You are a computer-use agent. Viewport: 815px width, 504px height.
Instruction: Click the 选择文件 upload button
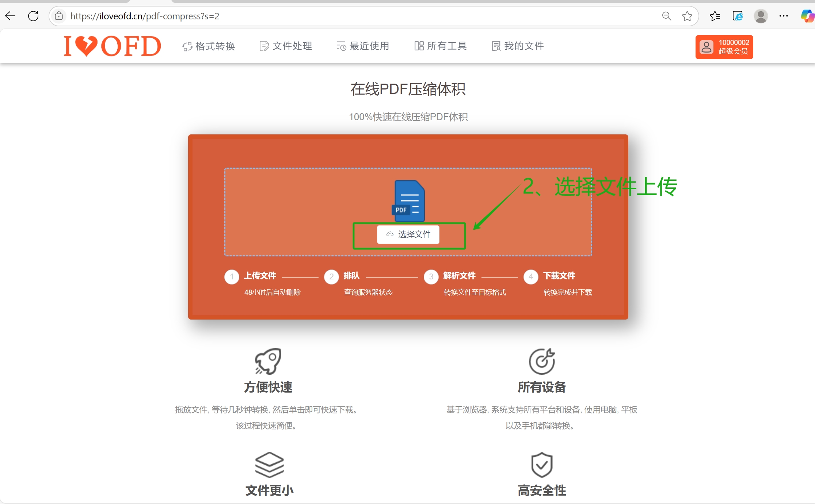(408, 234)
